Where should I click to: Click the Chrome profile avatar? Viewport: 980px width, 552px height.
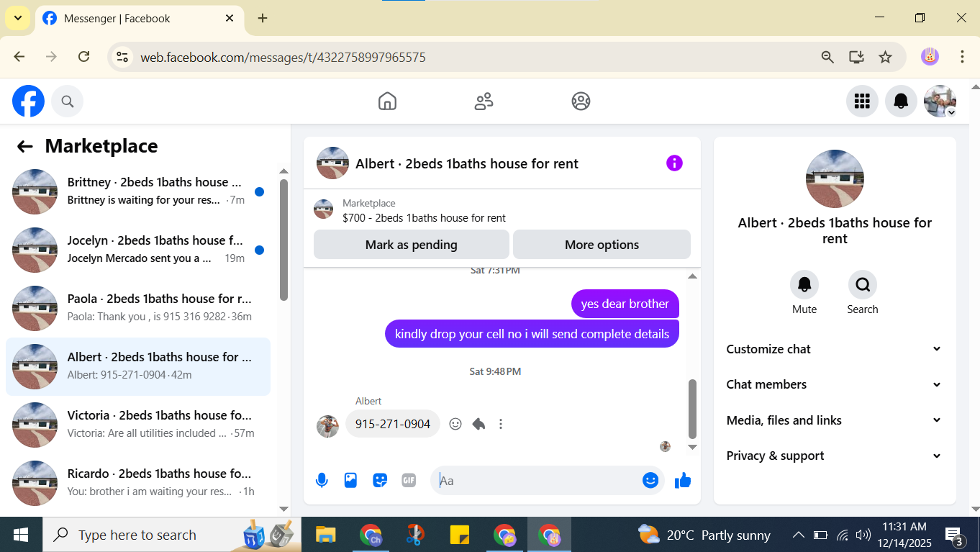930,57
